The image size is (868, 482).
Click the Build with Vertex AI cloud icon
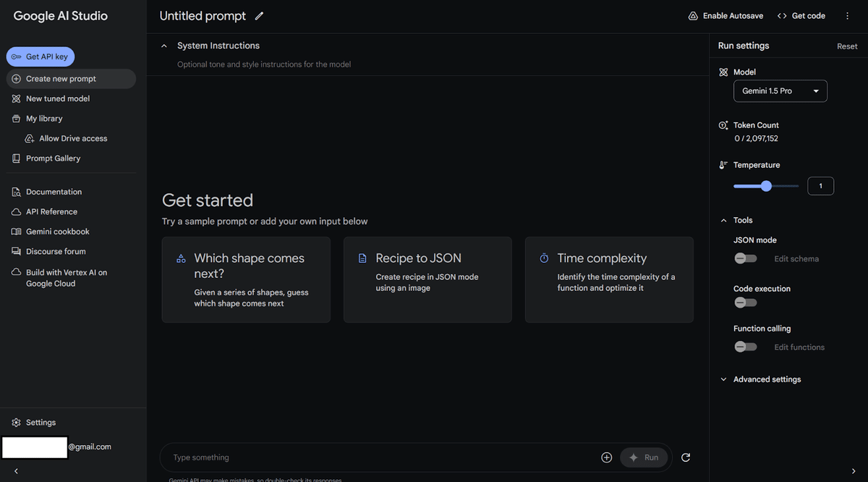point(16,273)
